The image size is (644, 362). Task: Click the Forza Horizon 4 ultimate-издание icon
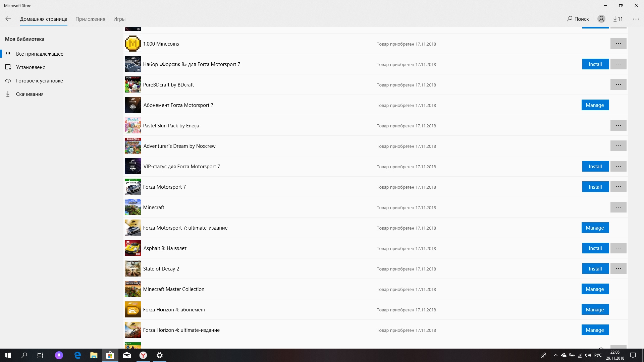pyautogui.click(x=133, y=330)
